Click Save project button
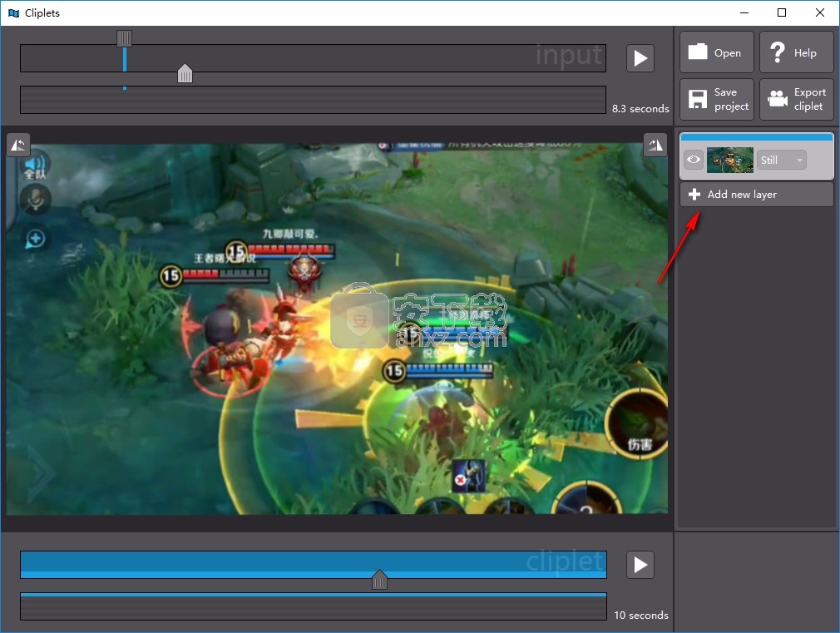 pos(716,99)
